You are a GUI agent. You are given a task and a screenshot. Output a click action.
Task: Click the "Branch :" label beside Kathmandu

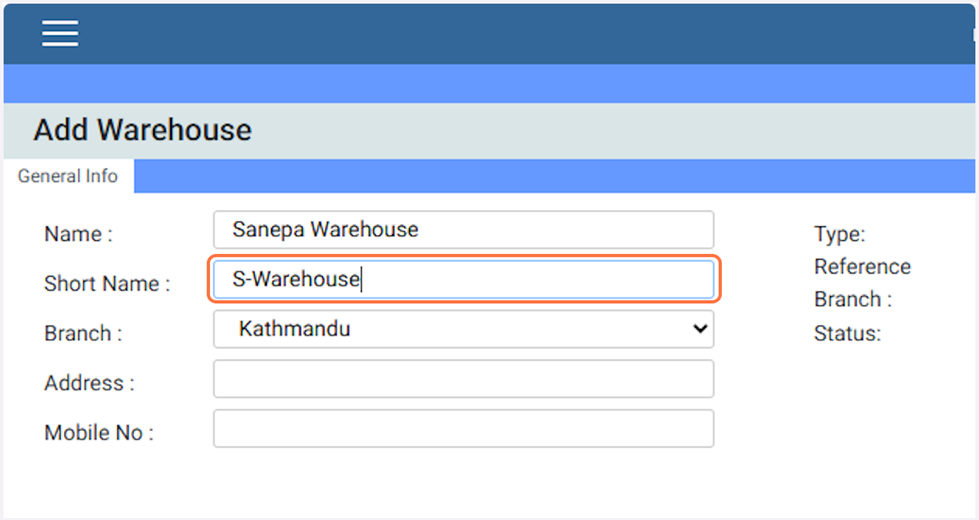83,334
